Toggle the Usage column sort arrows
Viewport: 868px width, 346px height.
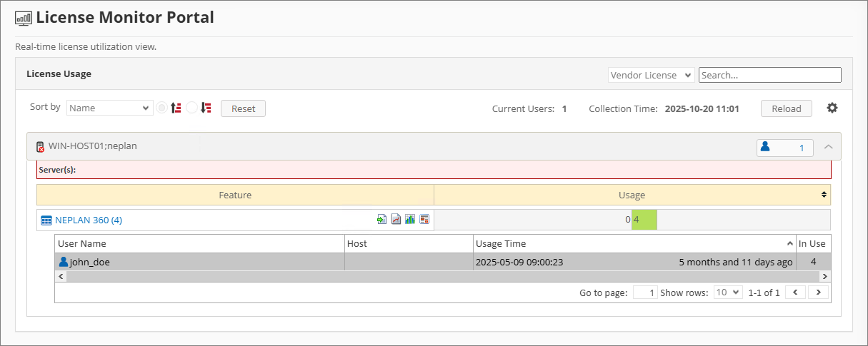824,195
